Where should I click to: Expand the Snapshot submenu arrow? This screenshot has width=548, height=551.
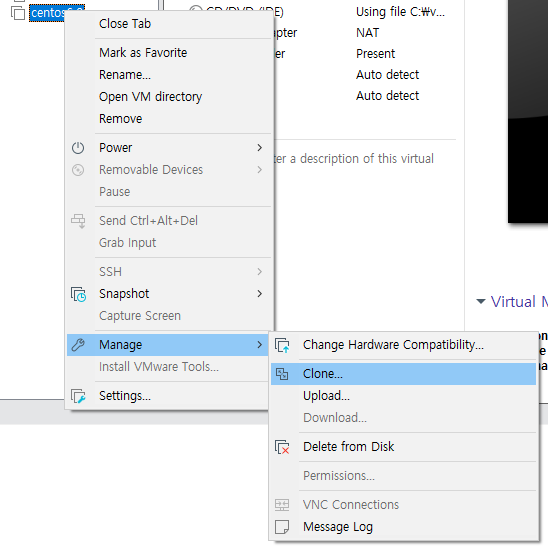point(259,294)
